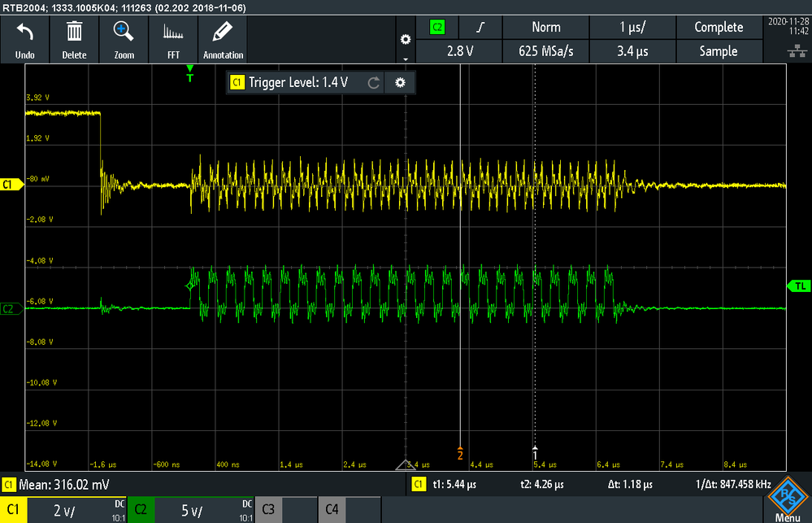Click the -14.08 V vertical axis label

point(41,464)
